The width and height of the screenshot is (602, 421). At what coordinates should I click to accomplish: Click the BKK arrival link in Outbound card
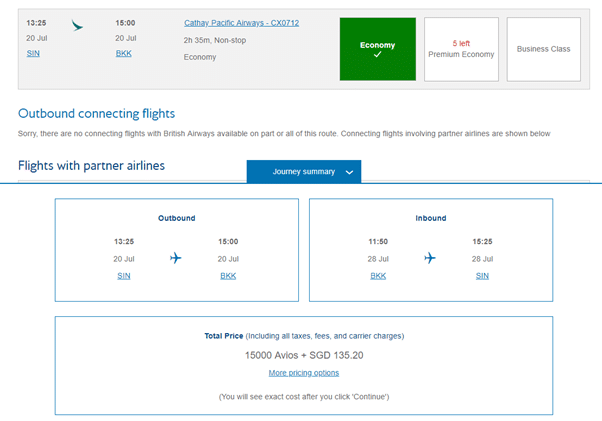(x=228, y=275)
